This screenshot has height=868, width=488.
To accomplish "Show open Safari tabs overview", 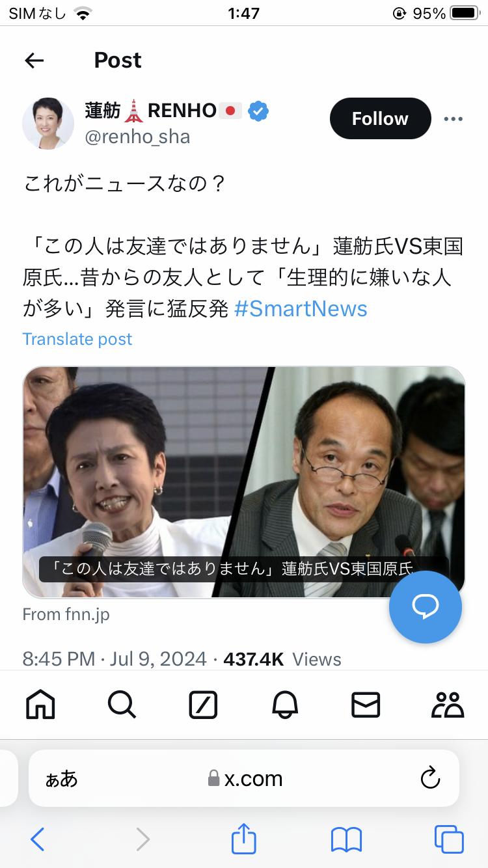I will [449, 839].
